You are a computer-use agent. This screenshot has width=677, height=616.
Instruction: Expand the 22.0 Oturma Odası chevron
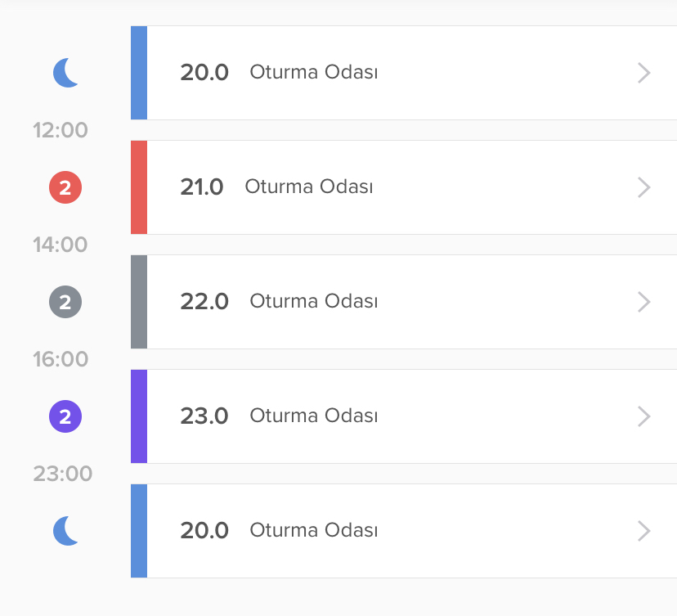(x=643, y=302)
